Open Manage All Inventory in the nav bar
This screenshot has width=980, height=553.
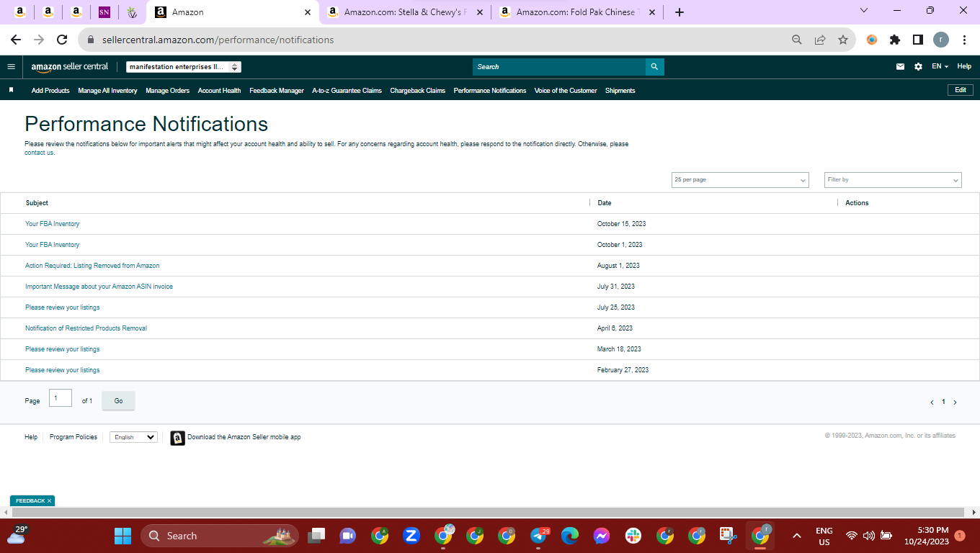(x=107, y=91)
